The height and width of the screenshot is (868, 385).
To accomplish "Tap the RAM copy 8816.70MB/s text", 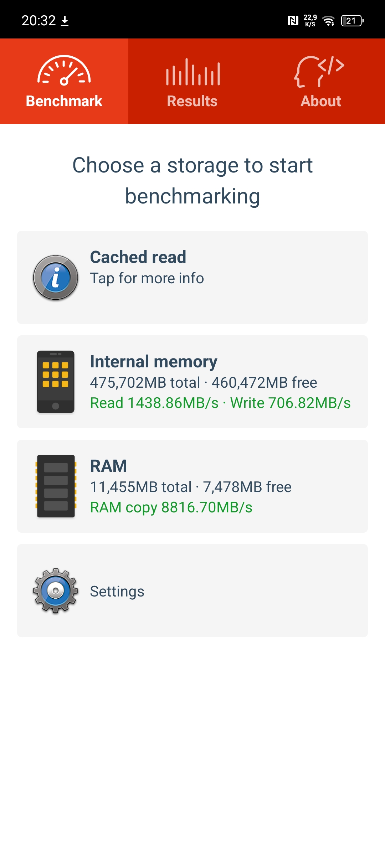I will [x=171, y=507].
